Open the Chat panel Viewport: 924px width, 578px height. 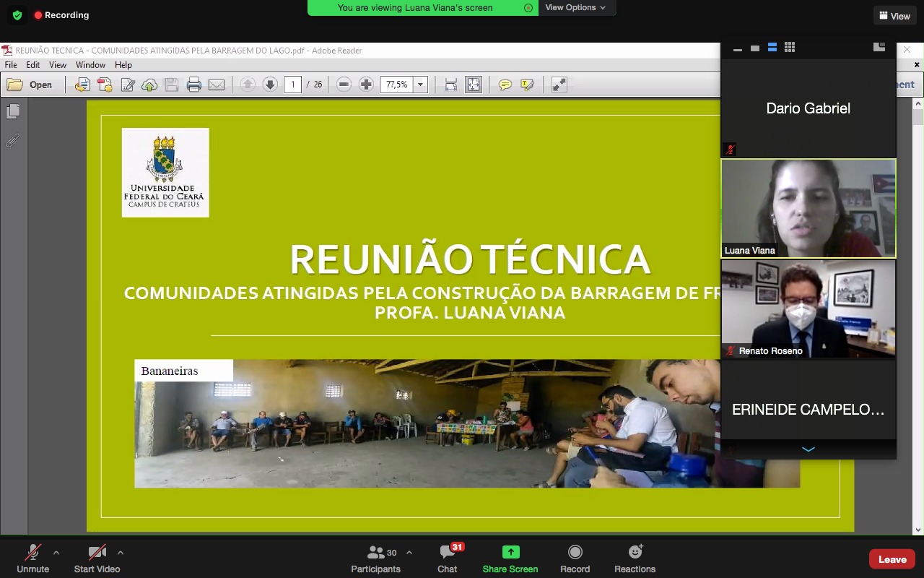(447, 558)
